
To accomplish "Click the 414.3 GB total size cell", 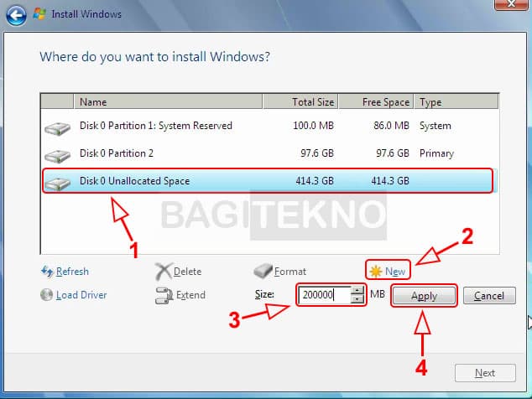I will pyautogui.click(x=315, y=181).
